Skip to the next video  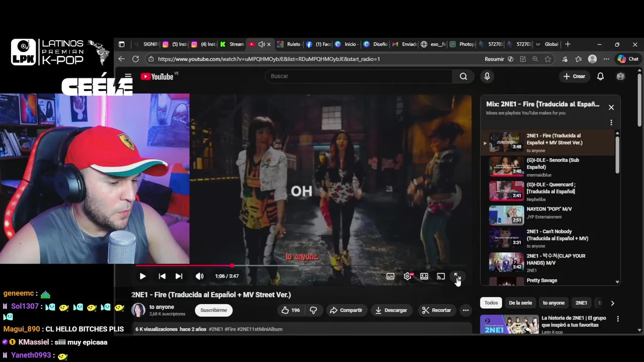click(179, 276)
